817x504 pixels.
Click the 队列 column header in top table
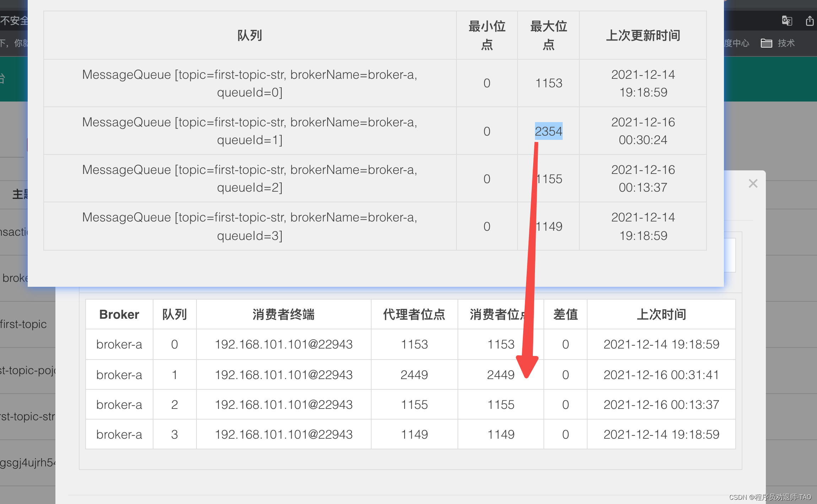coord(250,35)
